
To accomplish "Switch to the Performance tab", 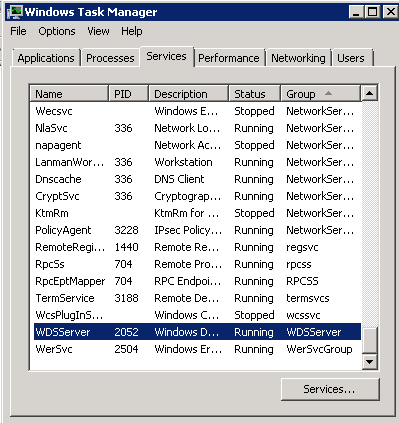I will (x=229, y=58).
